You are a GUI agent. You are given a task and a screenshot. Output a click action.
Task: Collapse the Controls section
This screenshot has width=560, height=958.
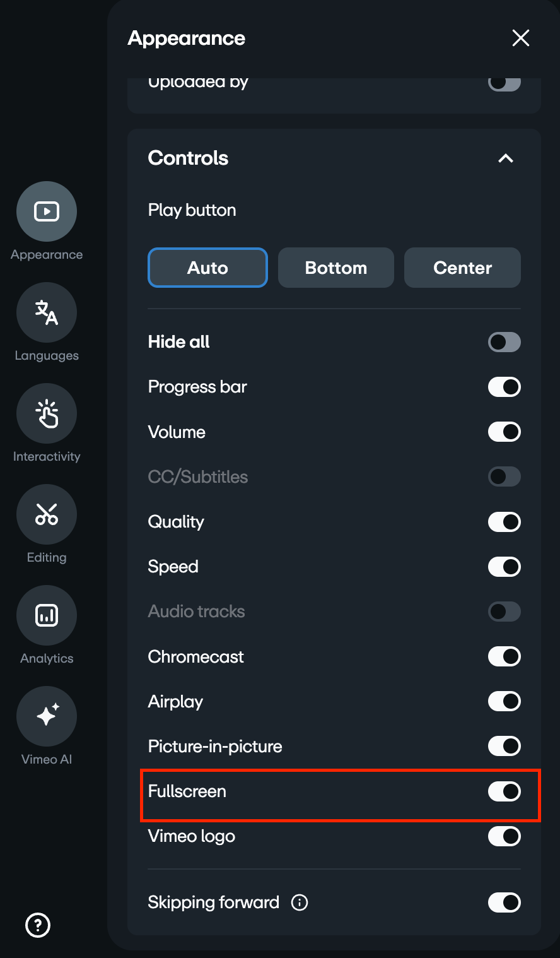505,158
